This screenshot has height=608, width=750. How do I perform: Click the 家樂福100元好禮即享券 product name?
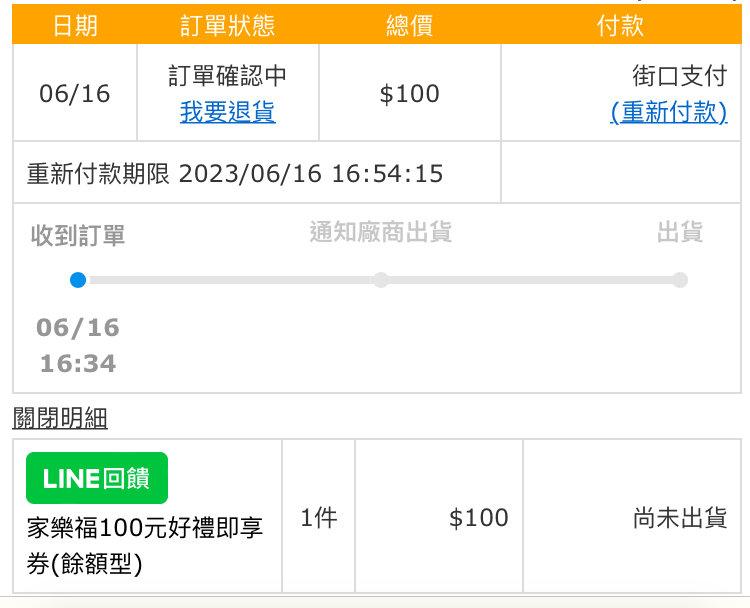tap(145, 545)
